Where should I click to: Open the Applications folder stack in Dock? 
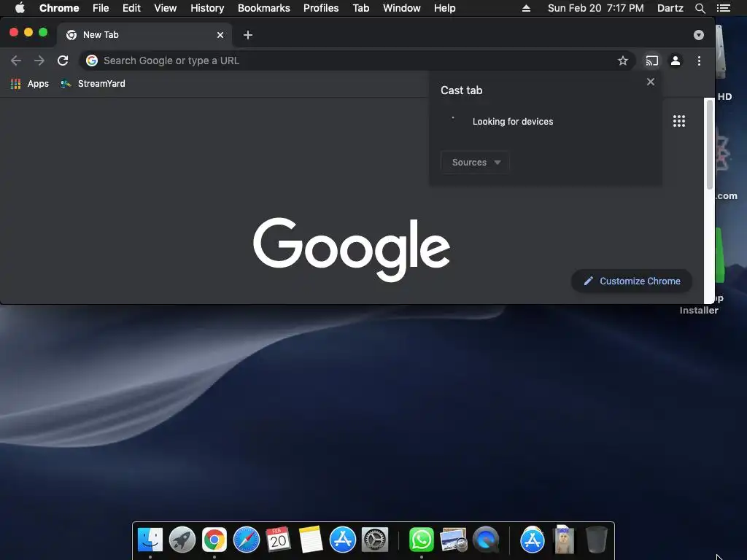(x=532, y=540)
